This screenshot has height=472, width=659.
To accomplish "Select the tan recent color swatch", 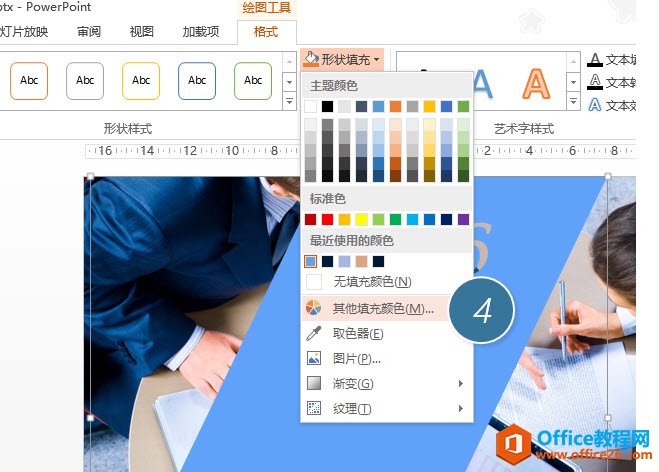I will click(361, 261).
